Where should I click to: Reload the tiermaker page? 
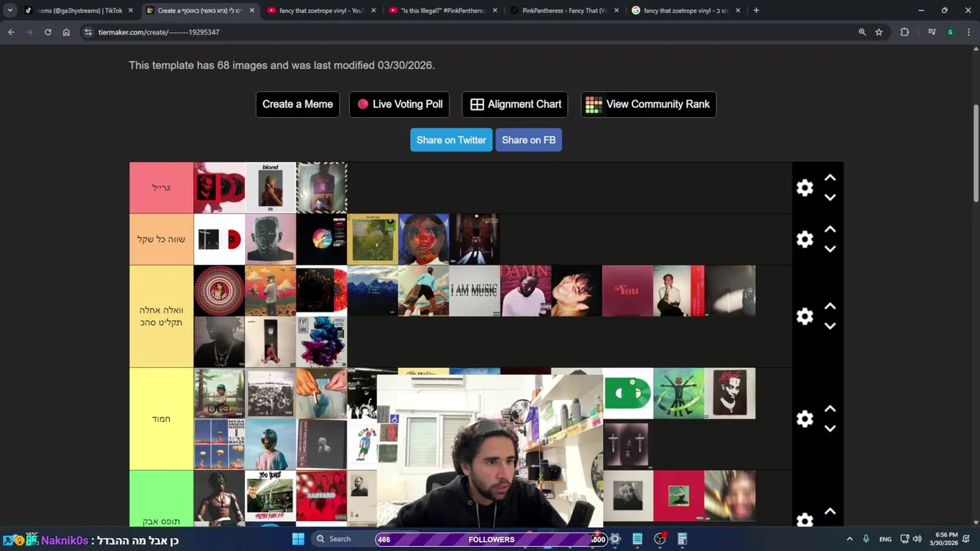tap(47, 32)
